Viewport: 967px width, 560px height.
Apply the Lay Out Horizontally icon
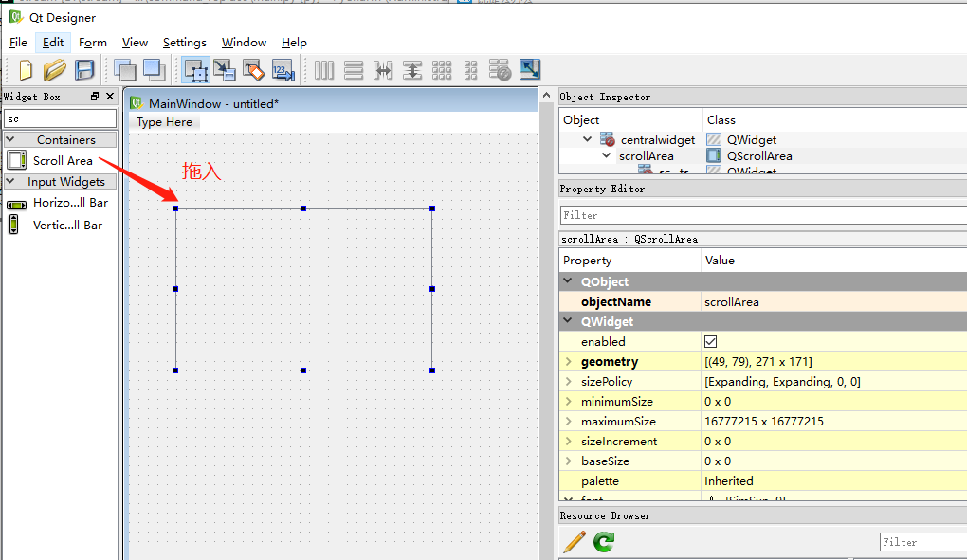(324, 70)
